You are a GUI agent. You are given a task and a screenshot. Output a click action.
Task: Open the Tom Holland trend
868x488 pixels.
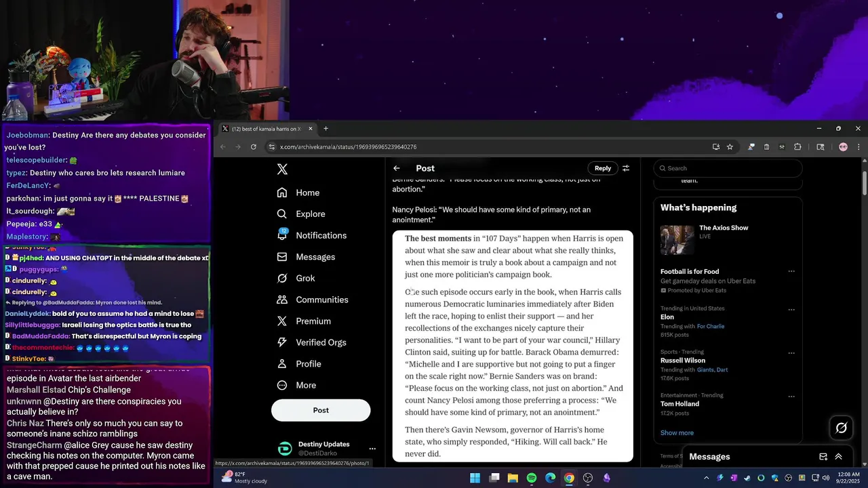point(728,403)
